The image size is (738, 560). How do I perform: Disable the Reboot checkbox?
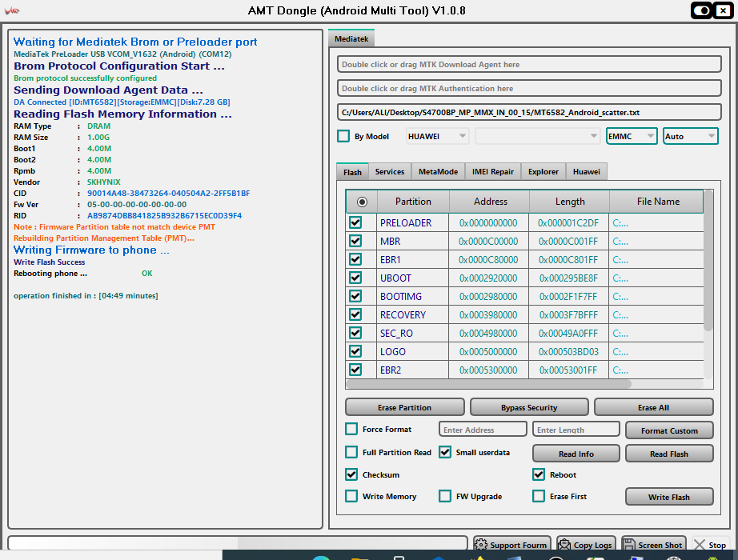[539, 474]
